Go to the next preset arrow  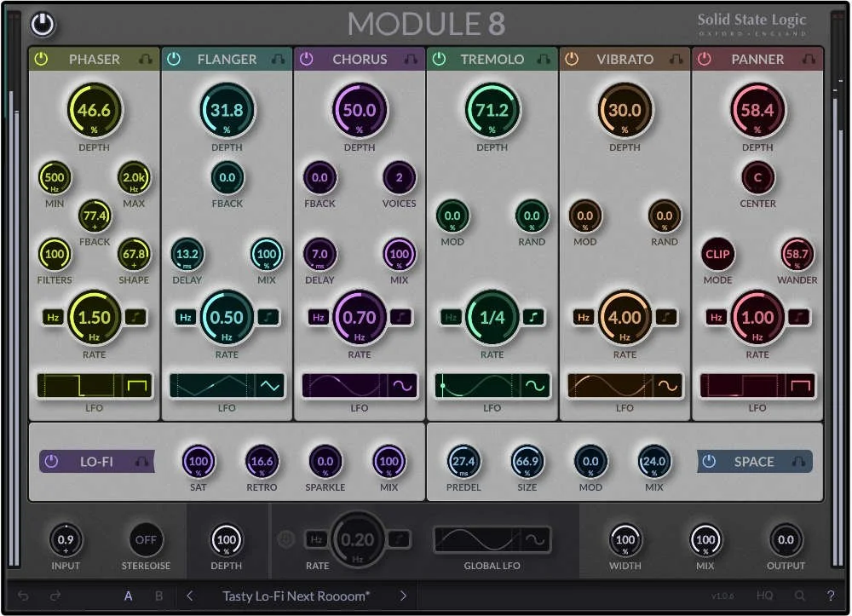click(403, 596)
